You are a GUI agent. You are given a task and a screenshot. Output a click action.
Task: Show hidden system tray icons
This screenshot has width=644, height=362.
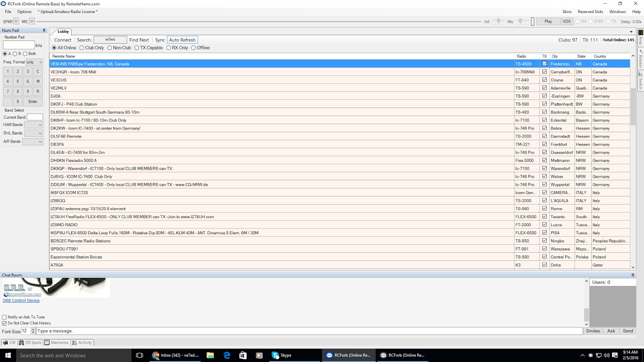[x=582, y=355]
